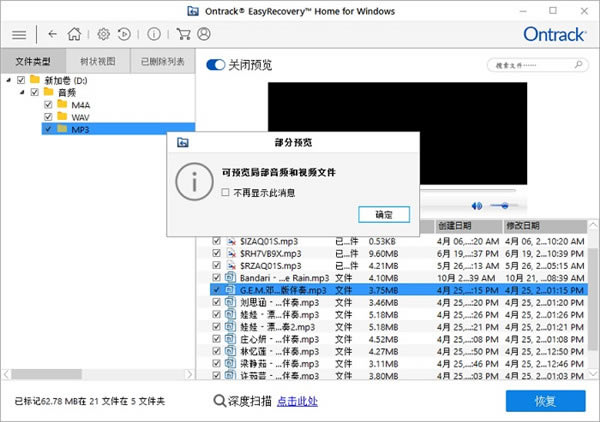
Task: Switch to the 树状视图 tab
Action: click(99, 62)
